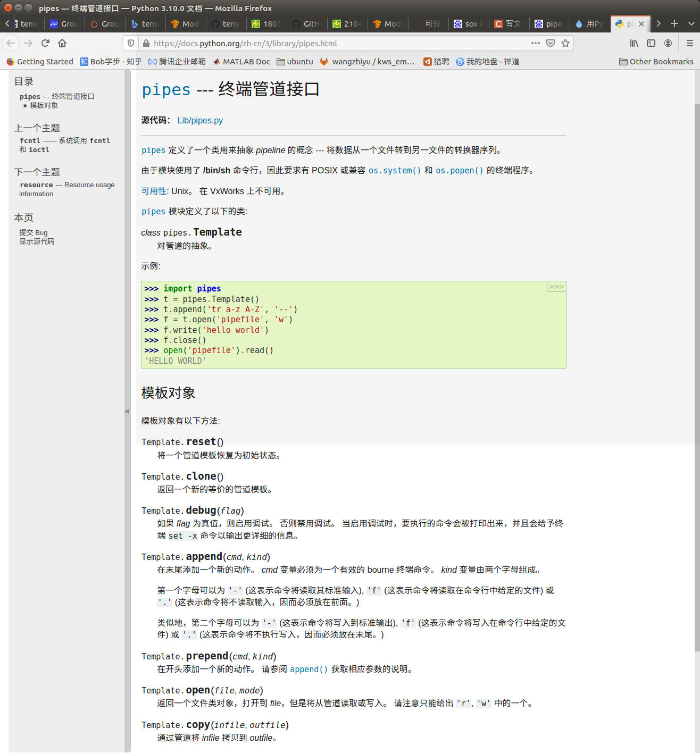Open the Library (bookmarks and history)
The height and width of the screenshot is (753, 700).
tap(634, 43)
